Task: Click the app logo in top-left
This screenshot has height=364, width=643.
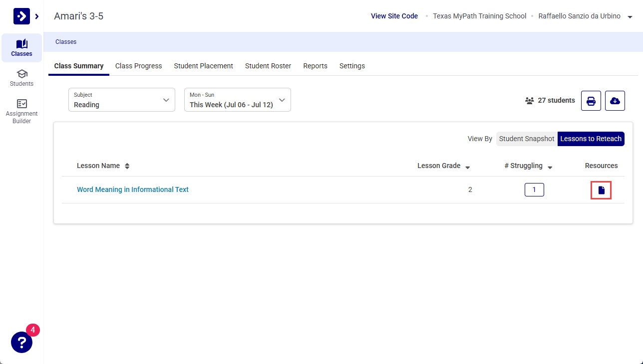Action: (x=21, y=16)
